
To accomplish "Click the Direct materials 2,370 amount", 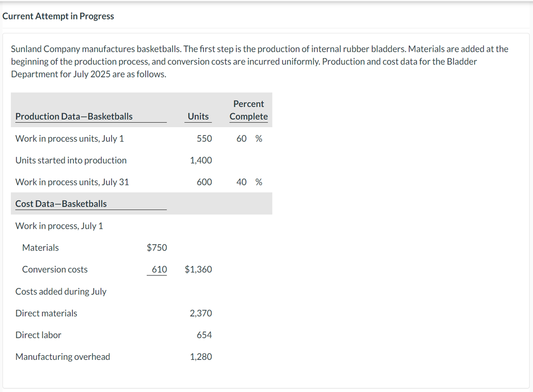I will tap(201, 314).
